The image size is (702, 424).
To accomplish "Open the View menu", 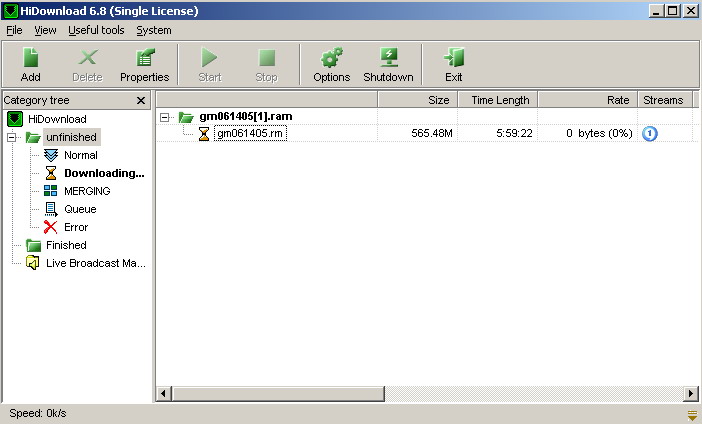I will pos(45,30).
